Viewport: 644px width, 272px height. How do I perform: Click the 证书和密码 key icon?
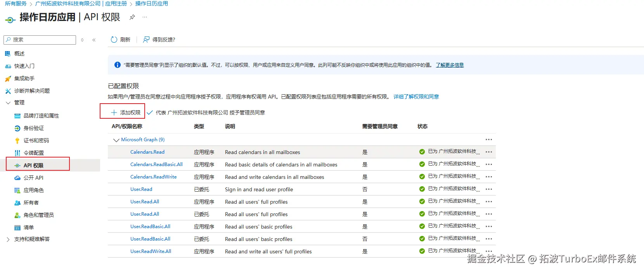coord(17,140)
